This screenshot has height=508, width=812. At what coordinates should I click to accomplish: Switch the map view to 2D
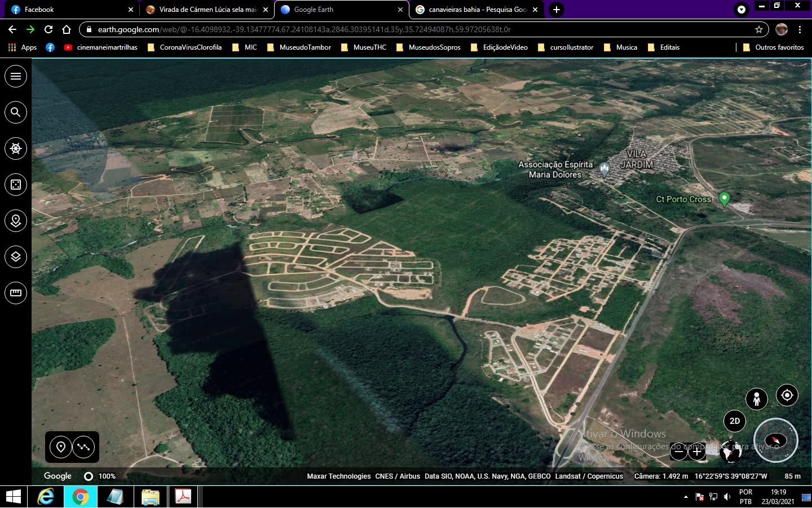pos(735,421)
